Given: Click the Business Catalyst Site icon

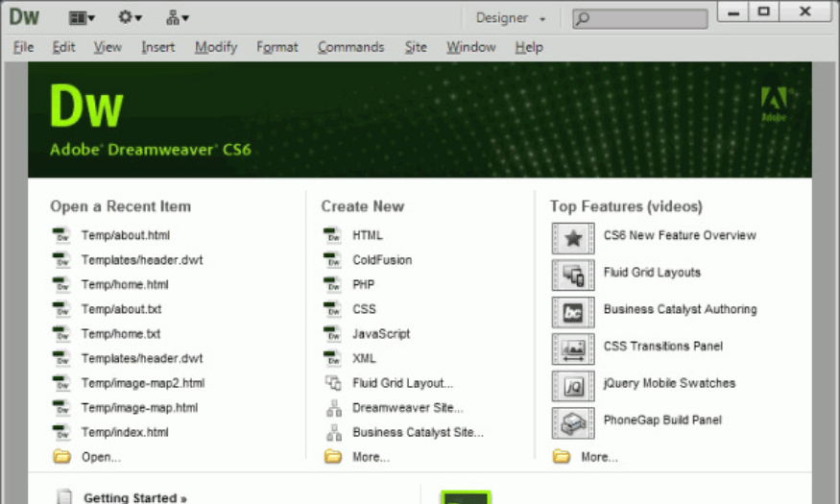Looking at the screenshot, I should [x=334, y=432].
